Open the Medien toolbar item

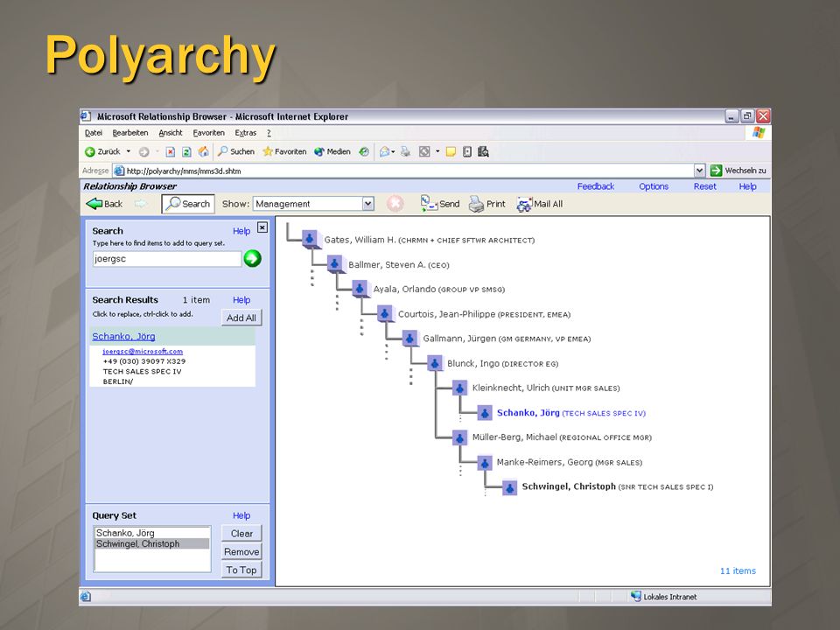point(332,151)
